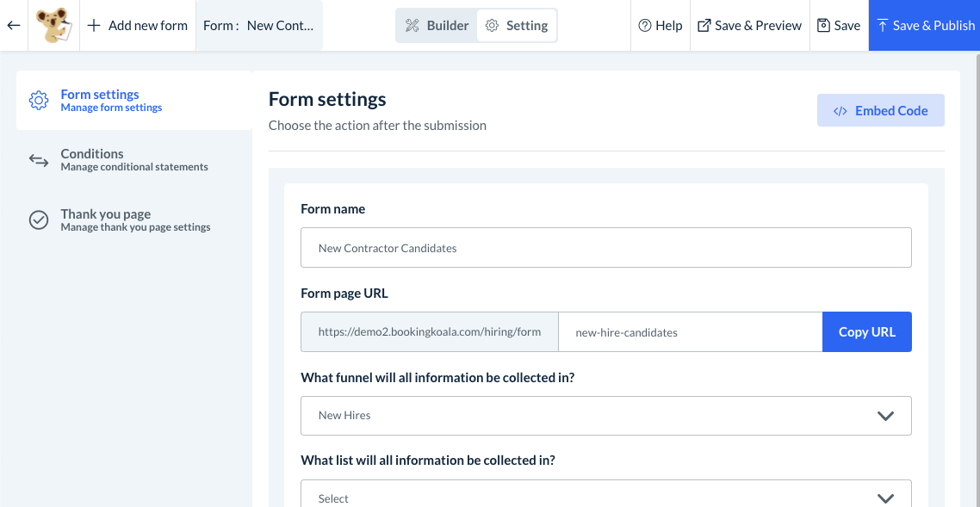980x507 pixels.
Task: Click the Save & Preview external link icon
Action: pos(704,26)
